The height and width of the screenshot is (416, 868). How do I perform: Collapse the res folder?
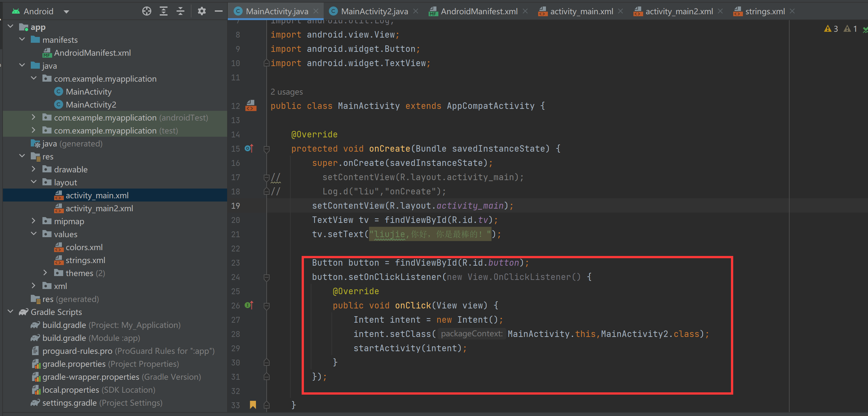pos(22,156)
